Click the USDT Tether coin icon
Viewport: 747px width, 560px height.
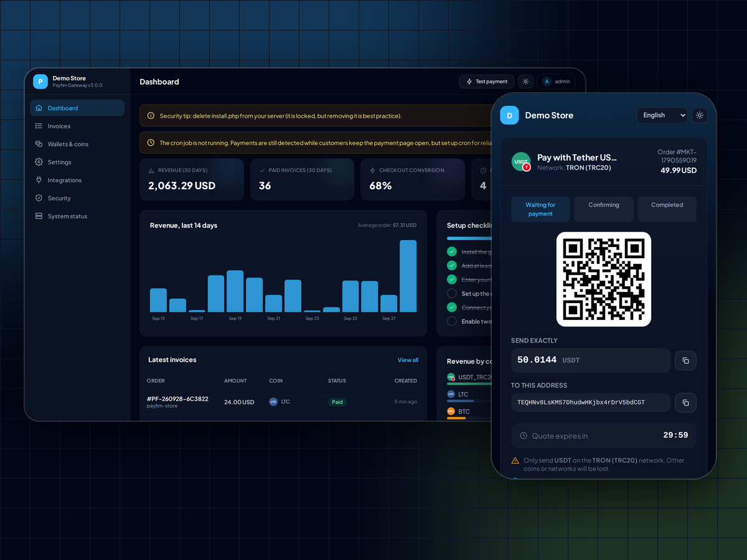click(x=521, y=162)
